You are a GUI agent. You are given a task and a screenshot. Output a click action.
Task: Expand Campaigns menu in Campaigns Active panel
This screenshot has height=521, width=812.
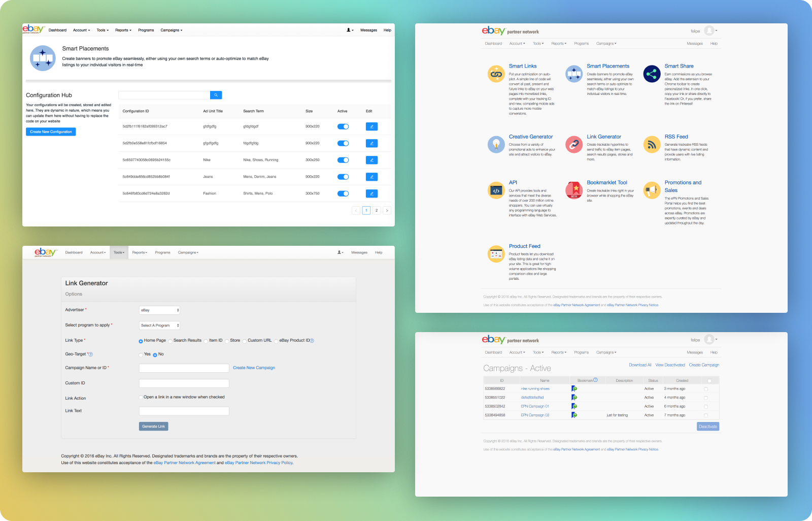[606, 352]
